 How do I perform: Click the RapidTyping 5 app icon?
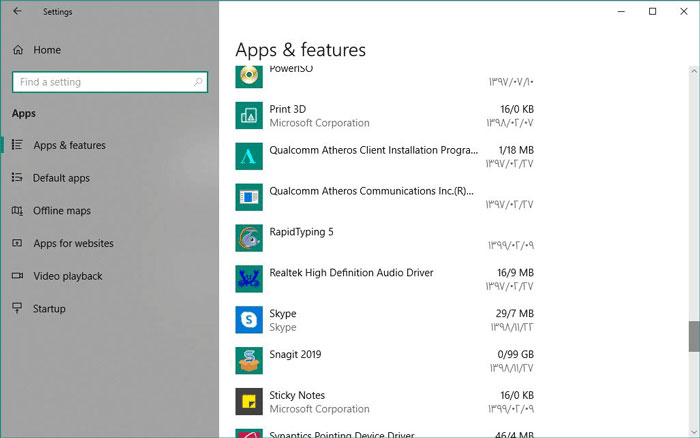point(249,238)
